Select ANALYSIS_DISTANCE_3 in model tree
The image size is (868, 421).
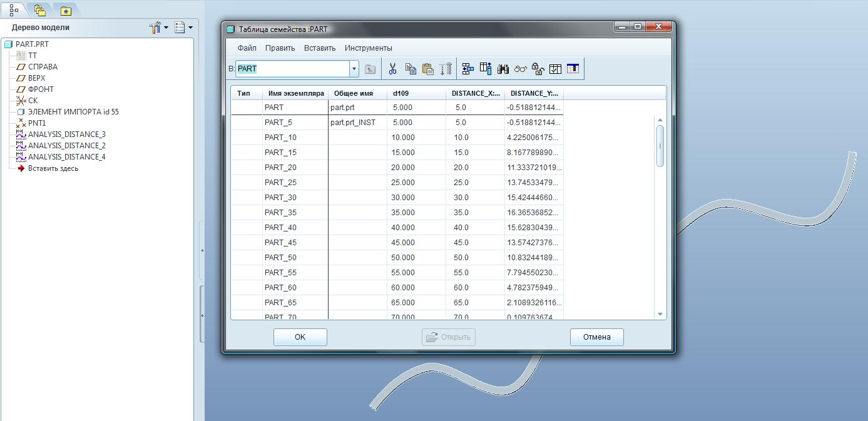tap(61, 134)
